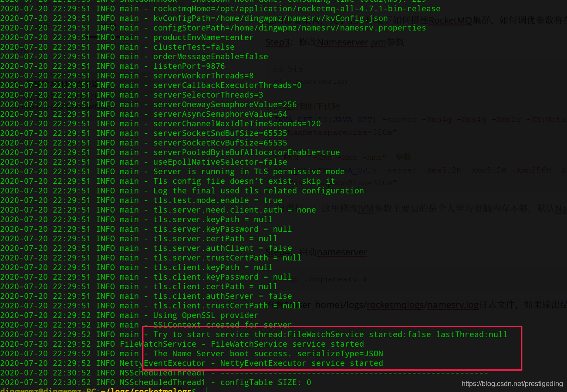Image resolution: width=567 pixels, height=392 pixels.
Task: Click the "NettyEventExecutor service started" message
Action: (301, 363)
